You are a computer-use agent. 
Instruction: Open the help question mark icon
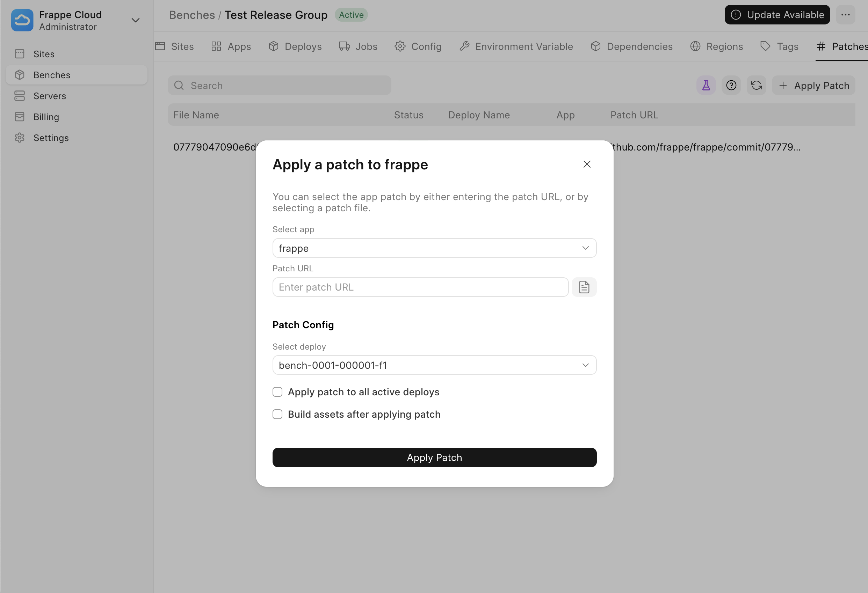click(731, 86)
